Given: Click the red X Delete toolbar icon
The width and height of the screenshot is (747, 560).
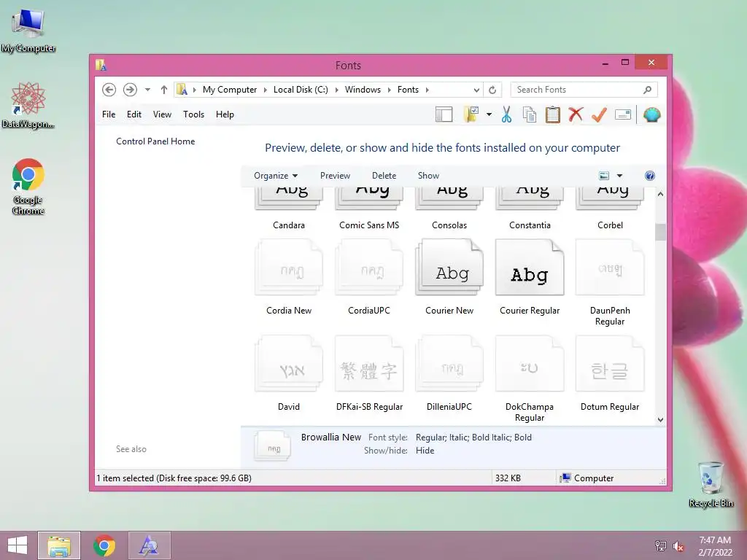Looking at the screenshot, I should (x=576, y=114).
